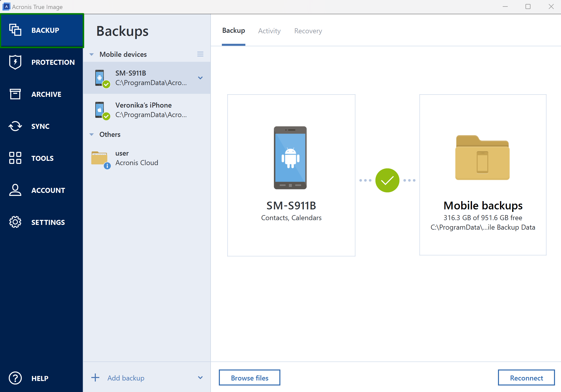The image size is (561, 392).
Task: Click the info icon on user Acronis Cloud
Action: tap(107, 166)
